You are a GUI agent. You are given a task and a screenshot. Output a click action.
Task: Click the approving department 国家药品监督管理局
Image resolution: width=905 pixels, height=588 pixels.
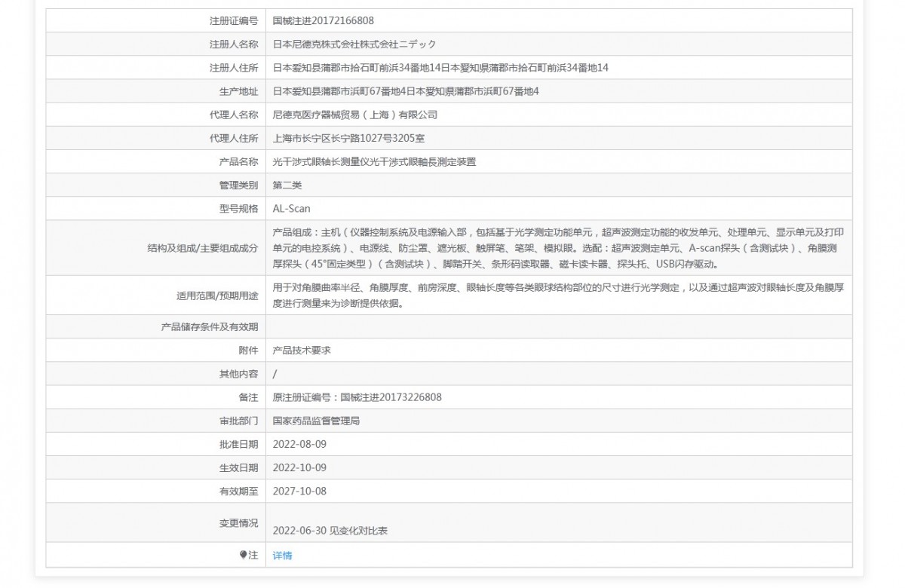(x=316, y=421)
